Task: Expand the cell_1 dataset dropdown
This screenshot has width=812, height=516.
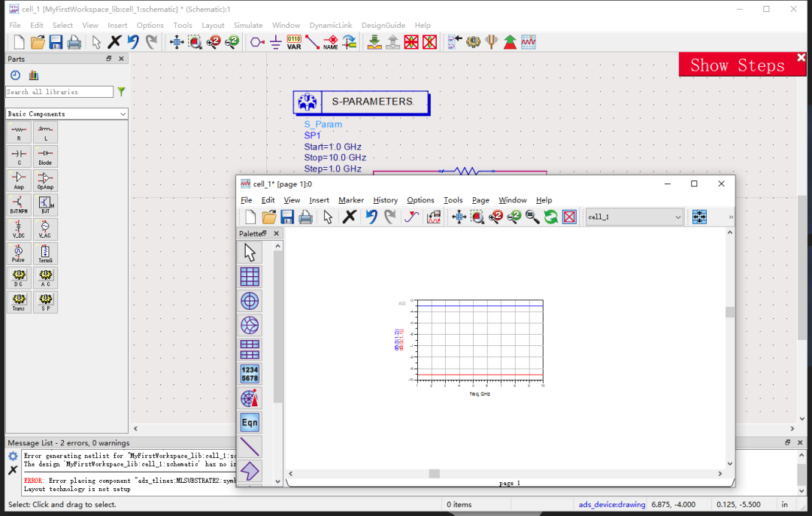Action: [635, 217]
